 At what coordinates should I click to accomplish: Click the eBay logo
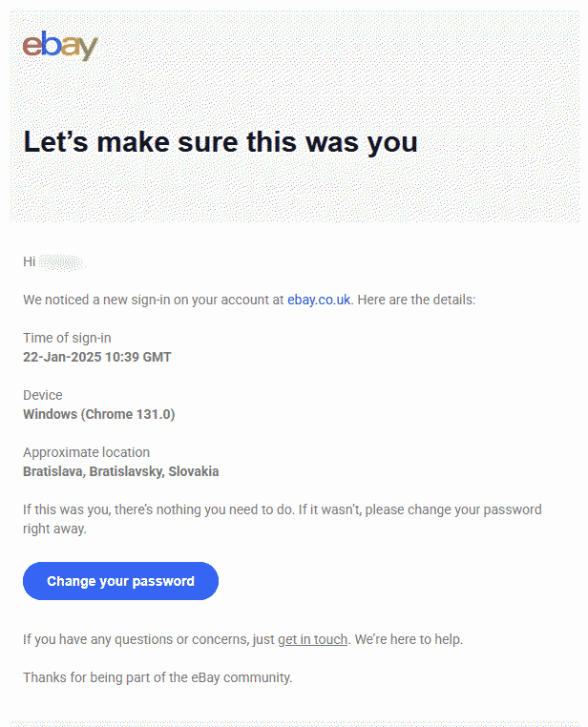(x=60, y=46)
